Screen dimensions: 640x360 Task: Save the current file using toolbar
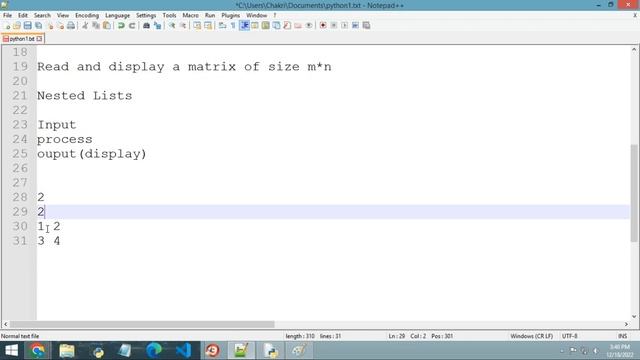click(x=27, y=26)
